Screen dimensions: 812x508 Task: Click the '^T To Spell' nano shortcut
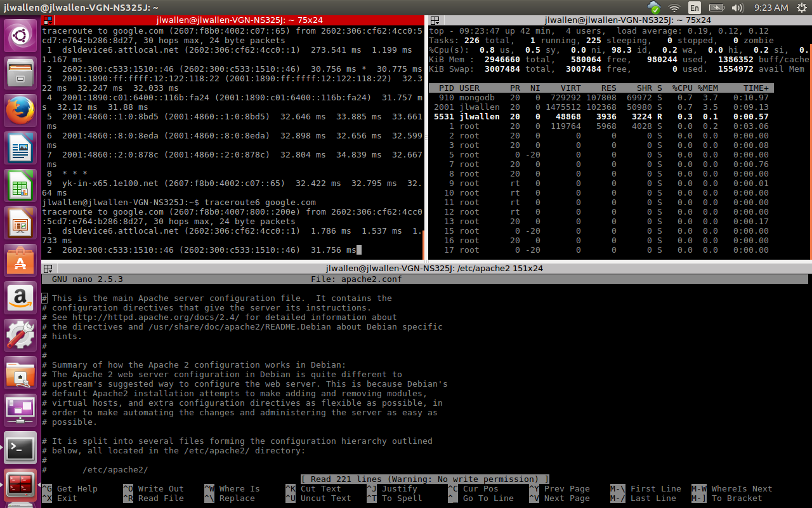395,498
